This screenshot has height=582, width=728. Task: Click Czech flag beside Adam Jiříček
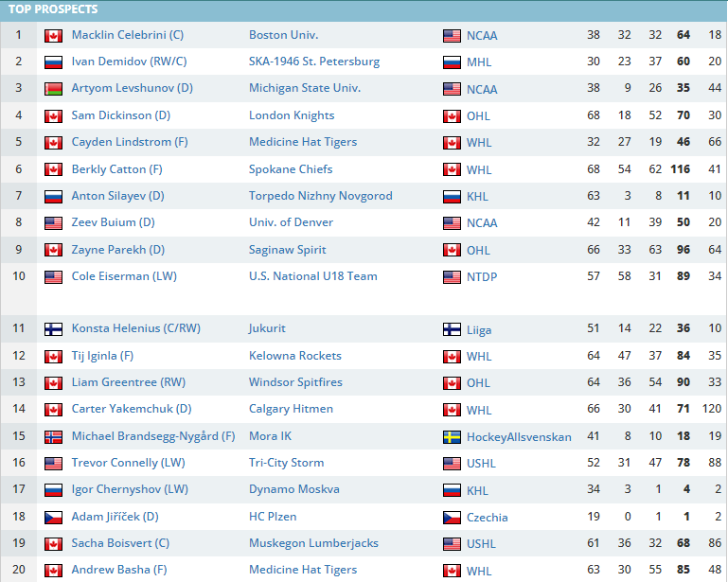pos(53,517)
